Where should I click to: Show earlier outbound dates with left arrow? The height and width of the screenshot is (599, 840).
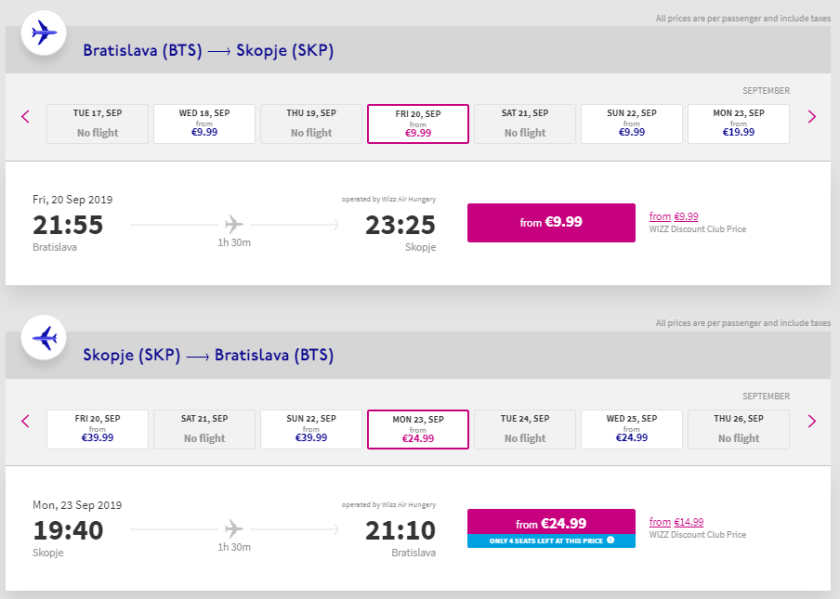click(x=26, y=117)
